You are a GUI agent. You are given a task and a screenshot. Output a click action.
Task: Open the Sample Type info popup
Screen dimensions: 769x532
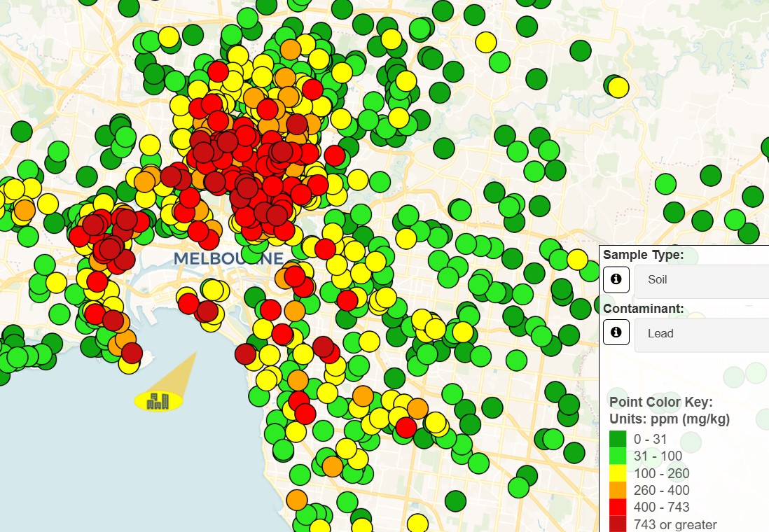point(616,280)
